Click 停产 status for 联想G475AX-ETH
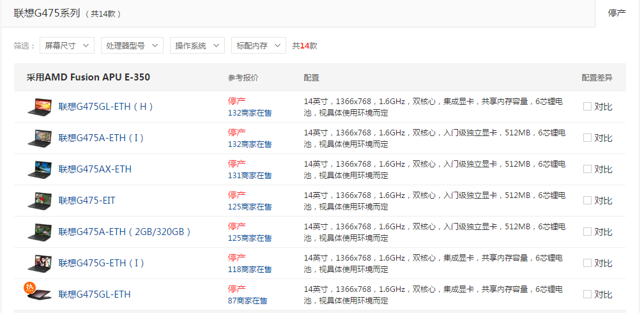Viewport: 644px width, 313px height. click(x=237, y=164)
